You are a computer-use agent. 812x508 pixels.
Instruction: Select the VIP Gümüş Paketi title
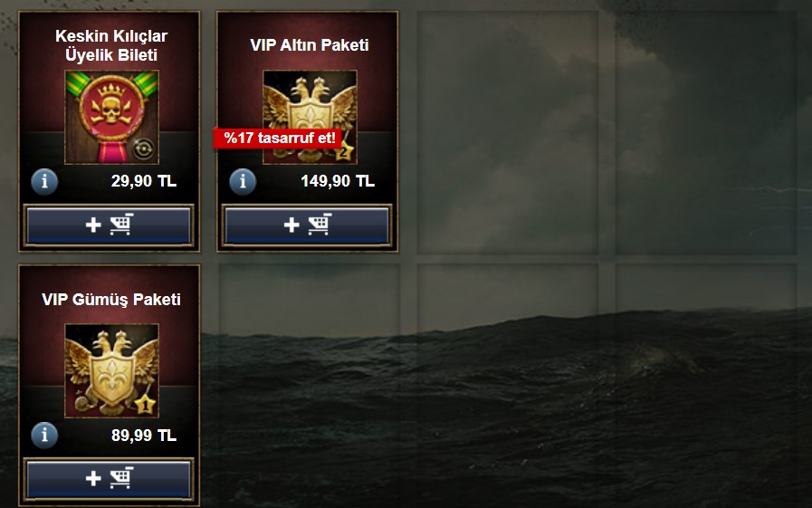point(111,300)
